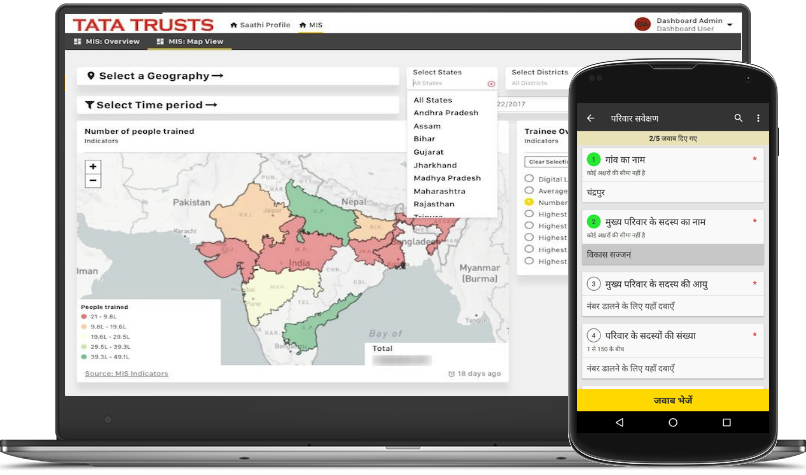Click the MIS home icon
Image resolution: width=806 pixels, height=475 pixels.
[x=303, y=25]
